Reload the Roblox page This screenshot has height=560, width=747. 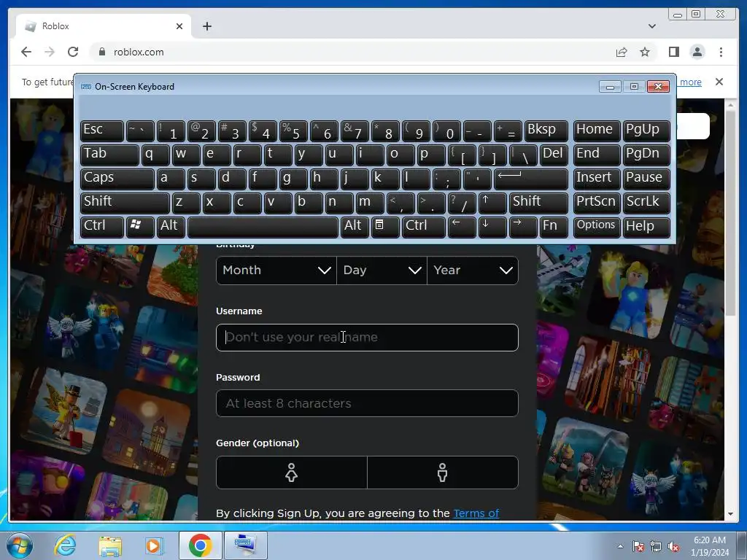pos(73,52)
